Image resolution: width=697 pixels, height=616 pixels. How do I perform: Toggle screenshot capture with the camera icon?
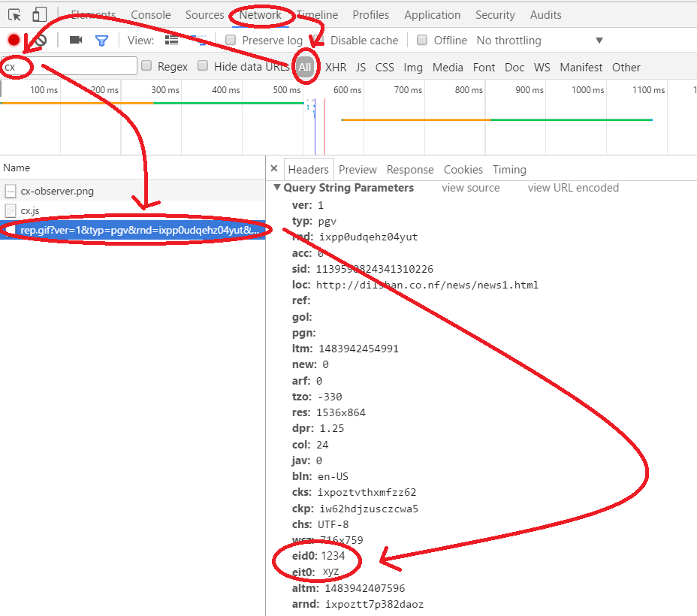[x=76, y=41]
